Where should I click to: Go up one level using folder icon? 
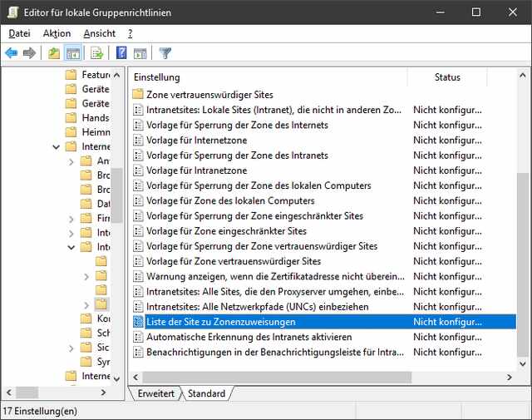point(54,53)
